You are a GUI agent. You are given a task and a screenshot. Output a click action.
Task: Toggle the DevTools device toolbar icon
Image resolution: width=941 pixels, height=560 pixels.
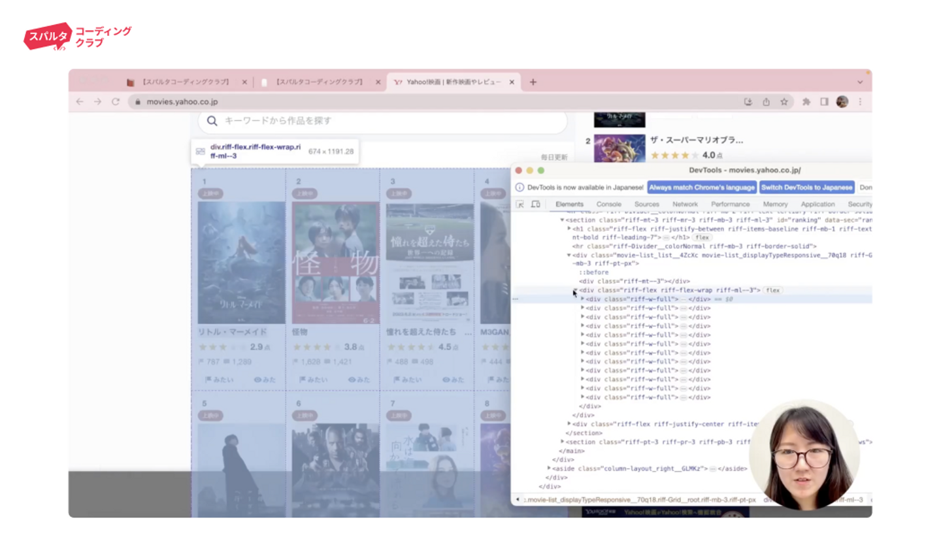[x=536, y=205]
